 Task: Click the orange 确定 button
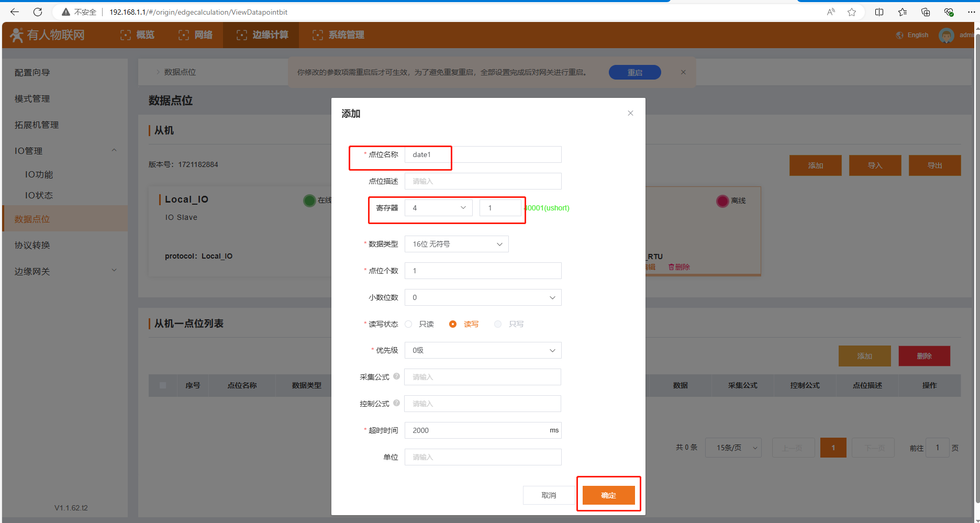tap(608, 495)
